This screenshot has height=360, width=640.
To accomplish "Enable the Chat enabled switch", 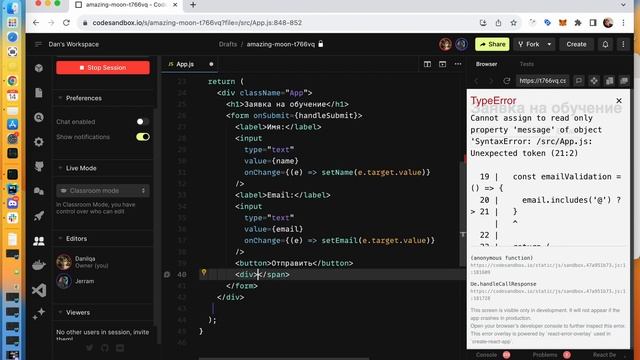I will coord(142,122).
